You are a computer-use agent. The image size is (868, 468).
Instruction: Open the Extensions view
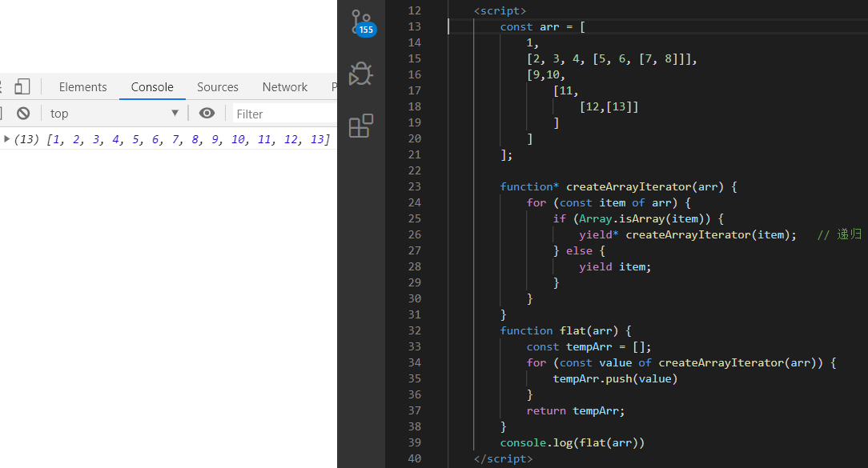coord(361,126)
